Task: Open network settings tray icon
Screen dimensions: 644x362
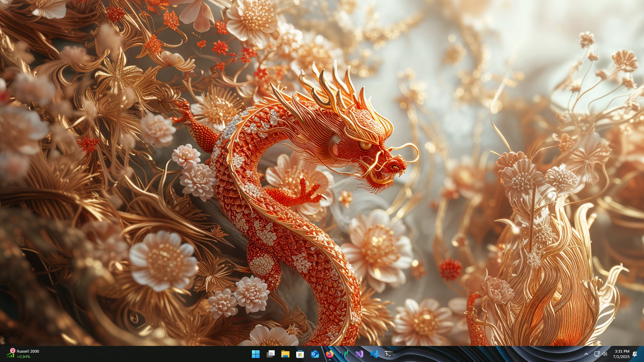Action: click(x=597, y=354)
